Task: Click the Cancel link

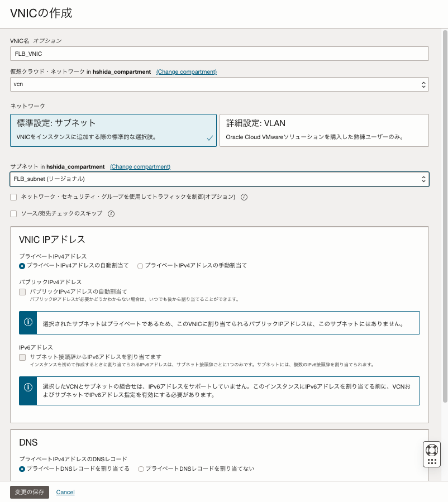Action: pos(65,492)
